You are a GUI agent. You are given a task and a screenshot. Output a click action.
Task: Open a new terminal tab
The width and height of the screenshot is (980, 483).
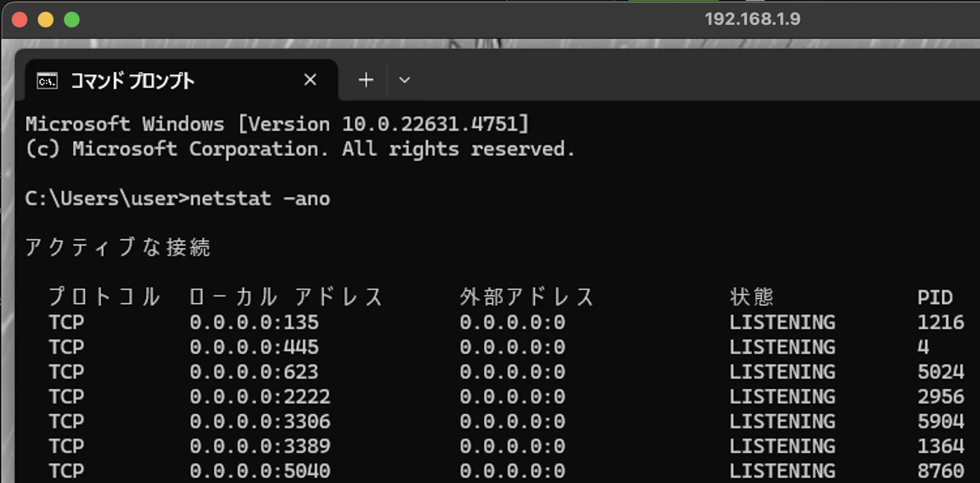(x=366, y=80)
